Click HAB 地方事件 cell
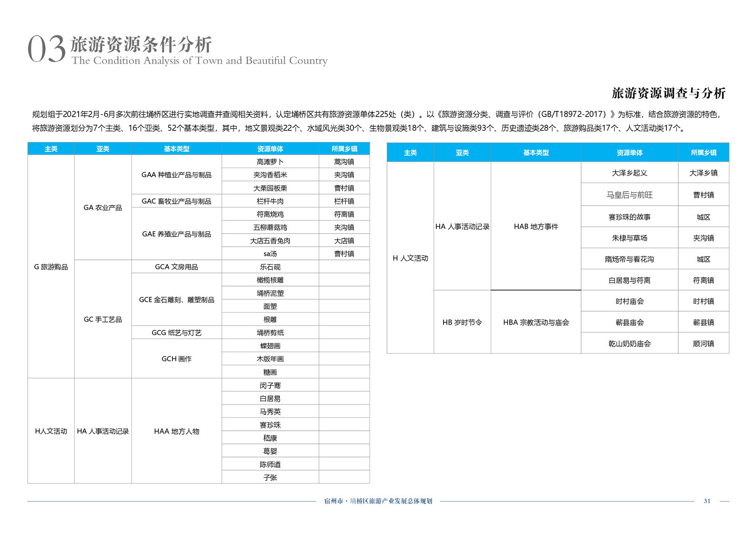Image resolution: width=756 pixels, height=534 pixels. tap(536, 227)
